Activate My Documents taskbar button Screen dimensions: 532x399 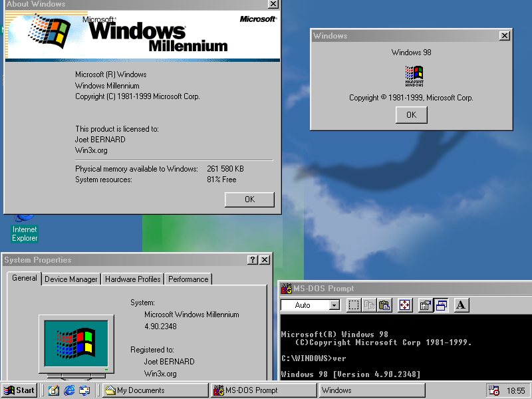[154, 390]
